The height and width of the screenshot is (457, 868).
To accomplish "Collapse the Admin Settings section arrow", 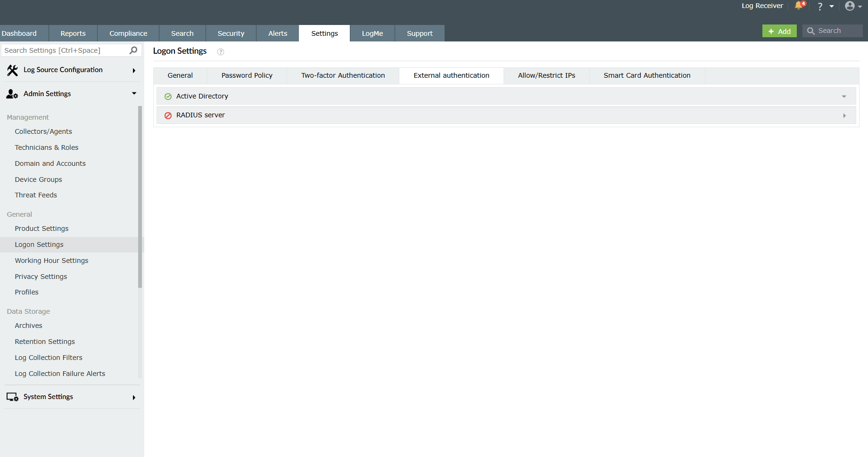I will click(x=134, y=94).
